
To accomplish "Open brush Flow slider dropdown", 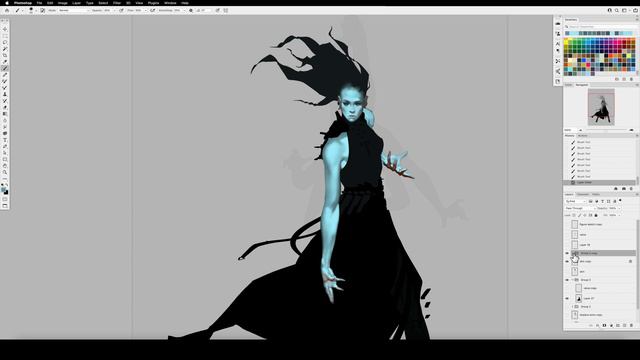I will 146,10.
